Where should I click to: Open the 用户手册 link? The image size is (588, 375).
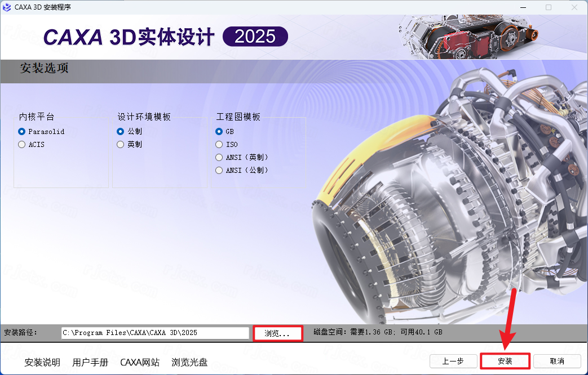coord(90,362)
